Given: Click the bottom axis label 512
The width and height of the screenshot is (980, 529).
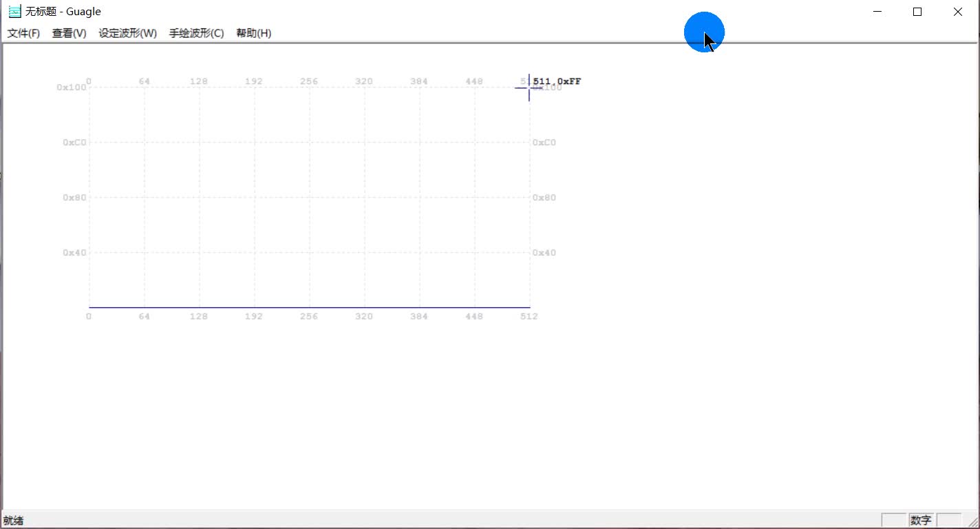Looking at the screenshot, I should [x=529, y=316].
